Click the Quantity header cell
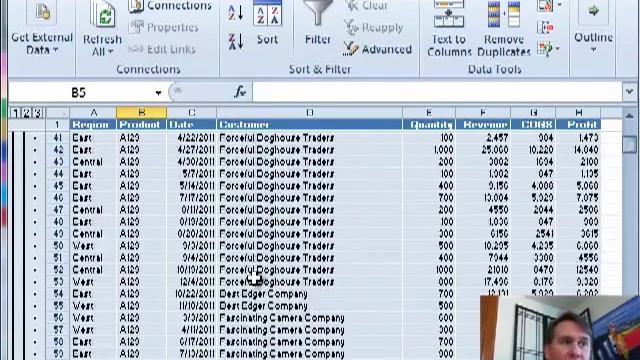640x360 pixels. click(x=429, y=124)
